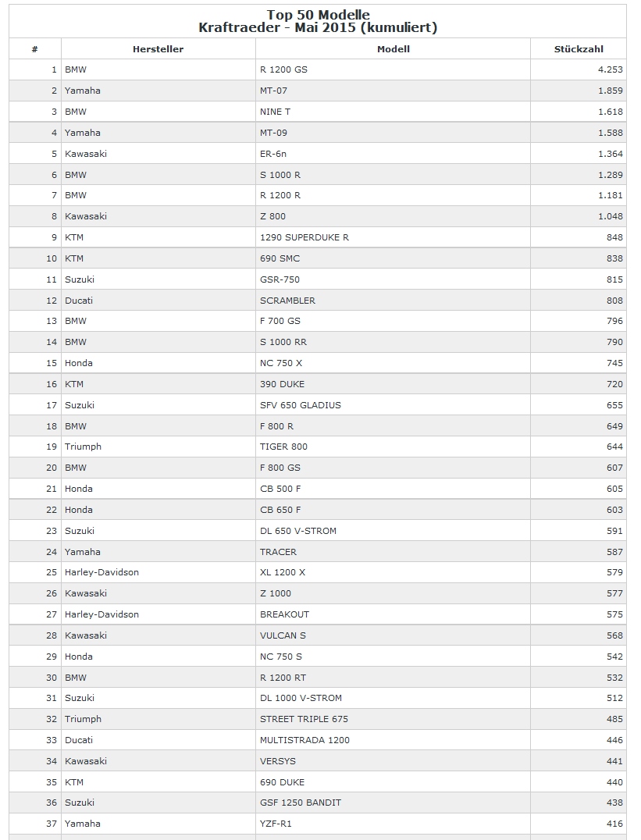
Task: Select the 1290 SUPERDUKE R cell
Action: (304, 237)
